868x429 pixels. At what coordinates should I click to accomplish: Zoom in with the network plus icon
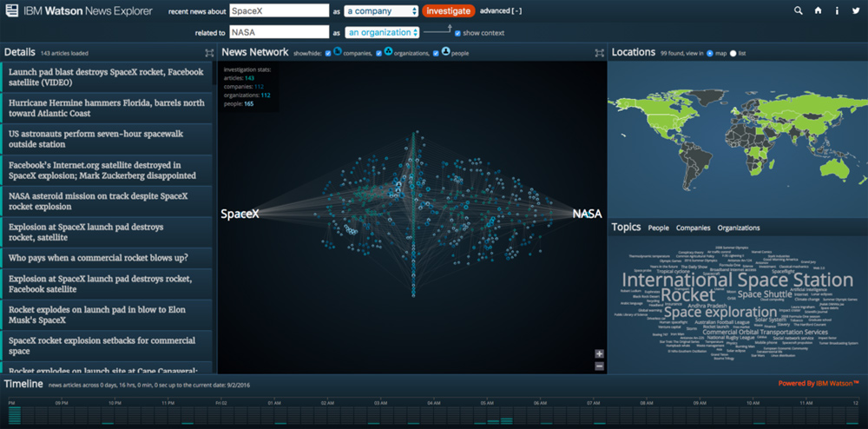coord(600,353)
